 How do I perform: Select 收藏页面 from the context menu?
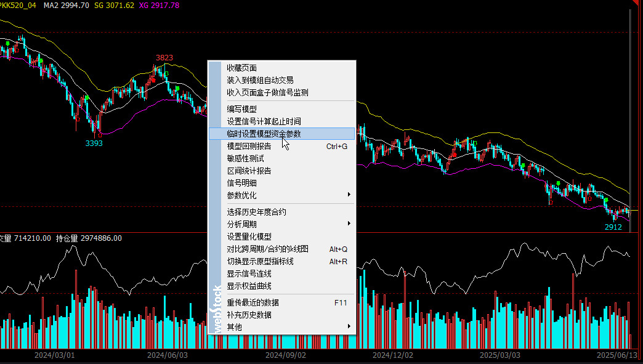[x=241, y=68]
